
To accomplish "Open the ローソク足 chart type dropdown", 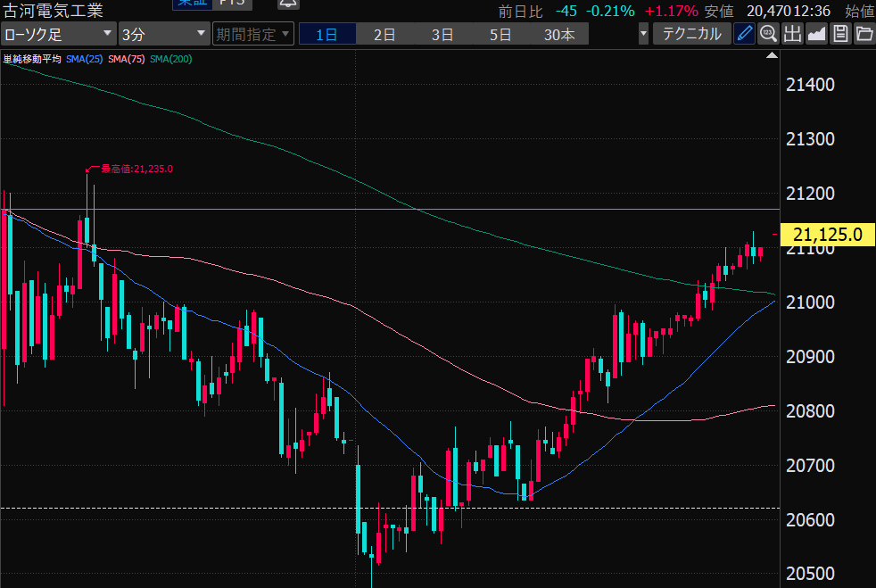I will [x=59, y=35].
